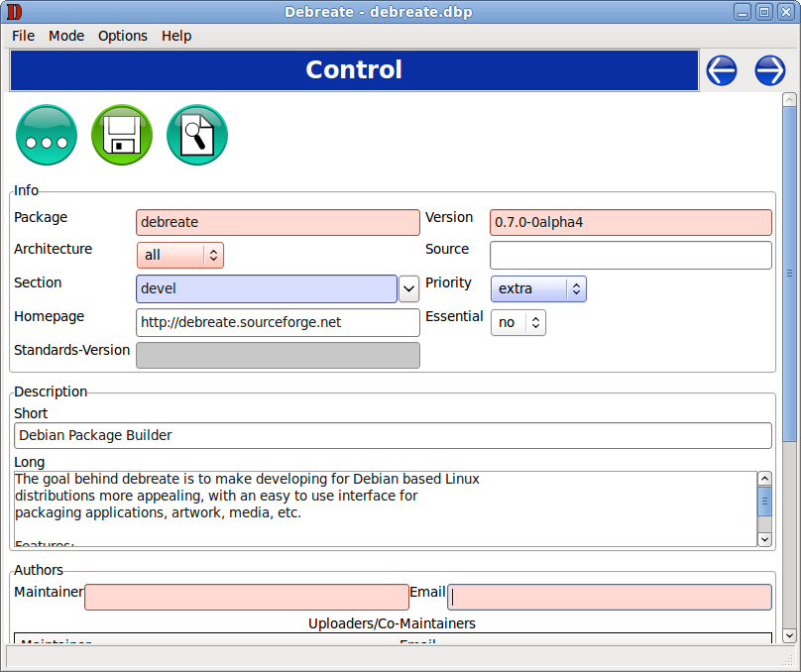This screenshot has height=672, width=801.
Task: Click the main vertical scrollbar down arrow
Action: [789, 635]
